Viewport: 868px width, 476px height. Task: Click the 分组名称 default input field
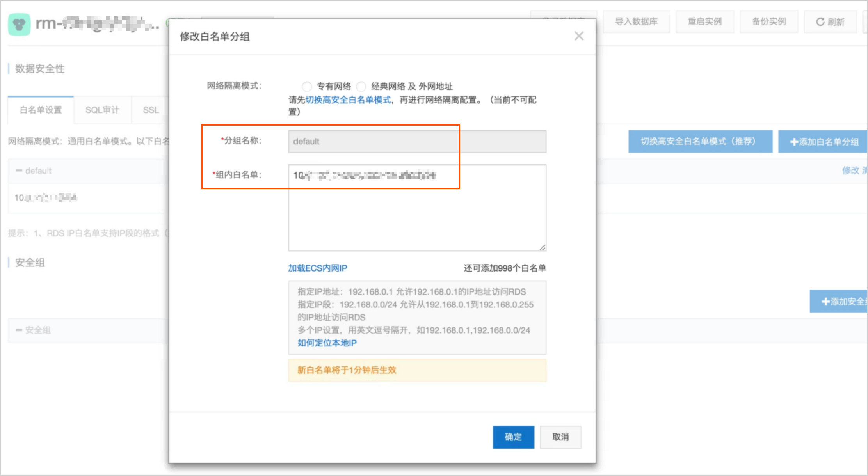coord(417,141)
